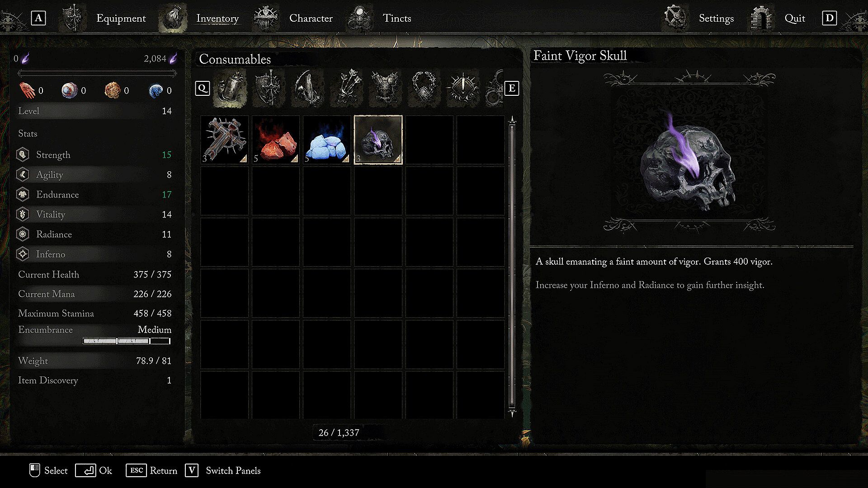868x488 pixels.
Task: Select the spiked cross consumable item
Action: click(225, 140)
